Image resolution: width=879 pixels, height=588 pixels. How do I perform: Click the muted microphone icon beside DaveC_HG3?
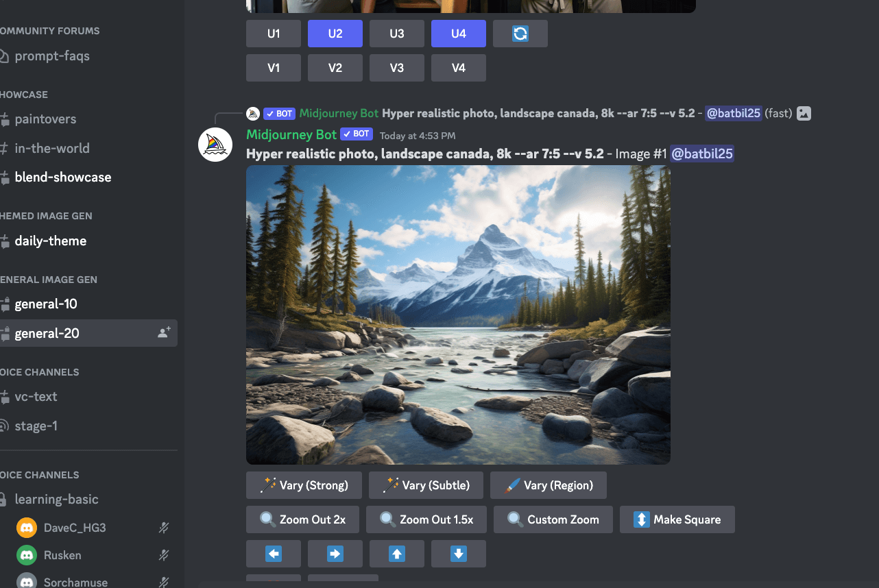click(164, 528)
